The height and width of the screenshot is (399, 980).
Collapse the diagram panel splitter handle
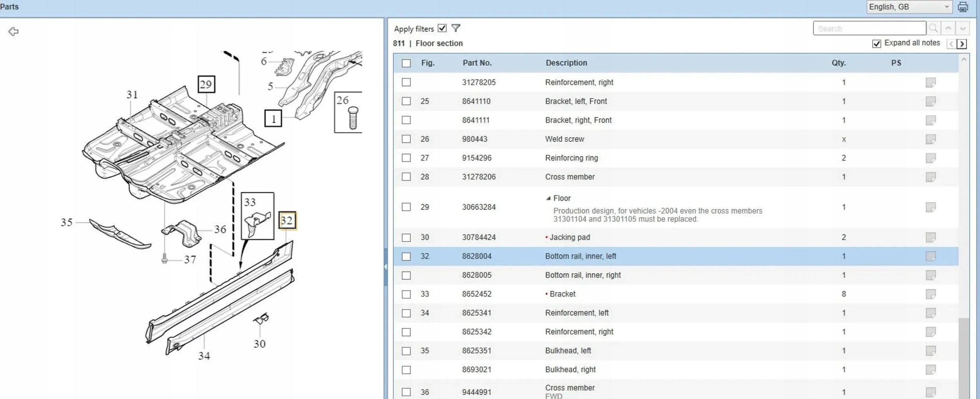tap(386, 267)
